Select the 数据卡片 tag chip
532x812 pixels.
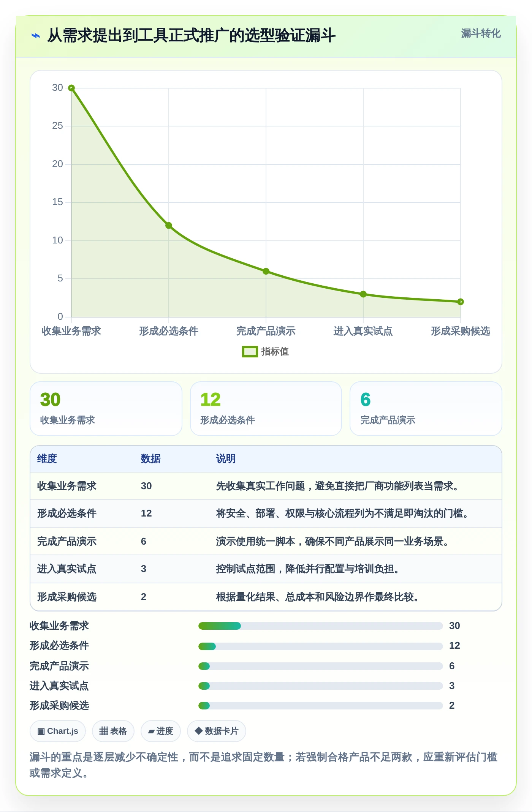[217, 731]
